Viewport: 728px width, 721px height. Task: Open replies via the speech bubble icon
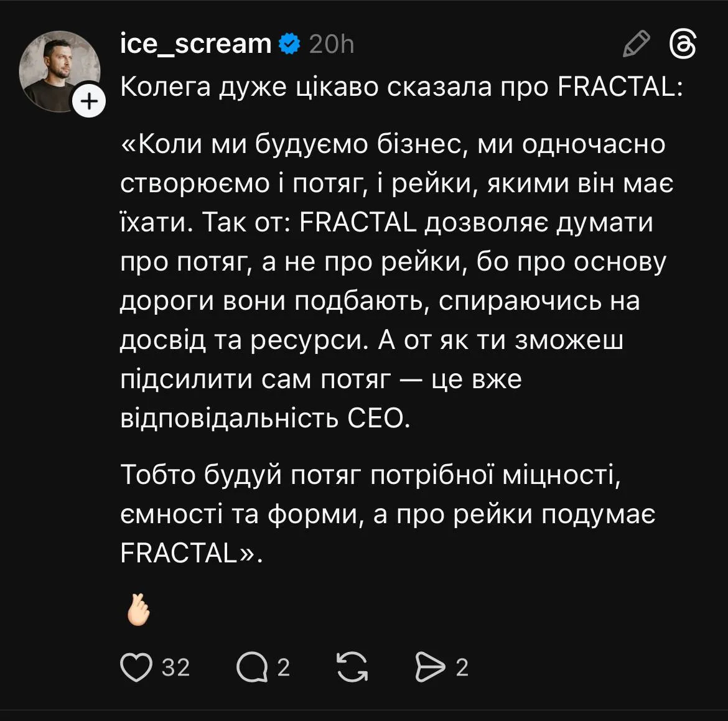(x=252, y=667)
